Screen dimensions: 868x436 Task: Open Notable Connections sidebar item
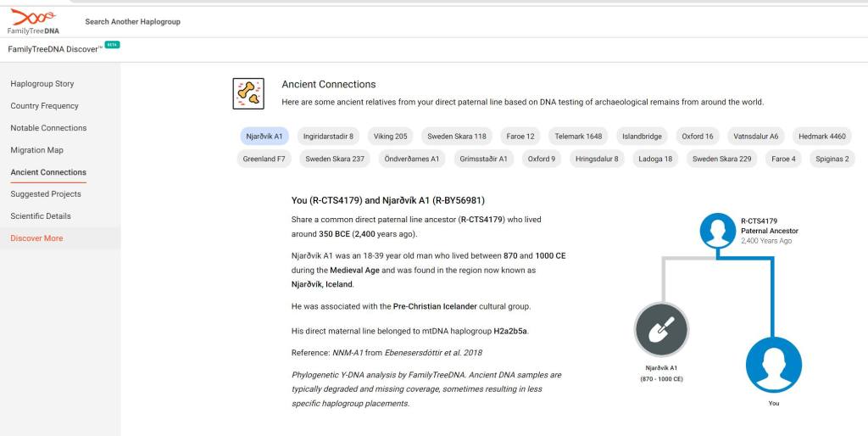pos(48,128)
